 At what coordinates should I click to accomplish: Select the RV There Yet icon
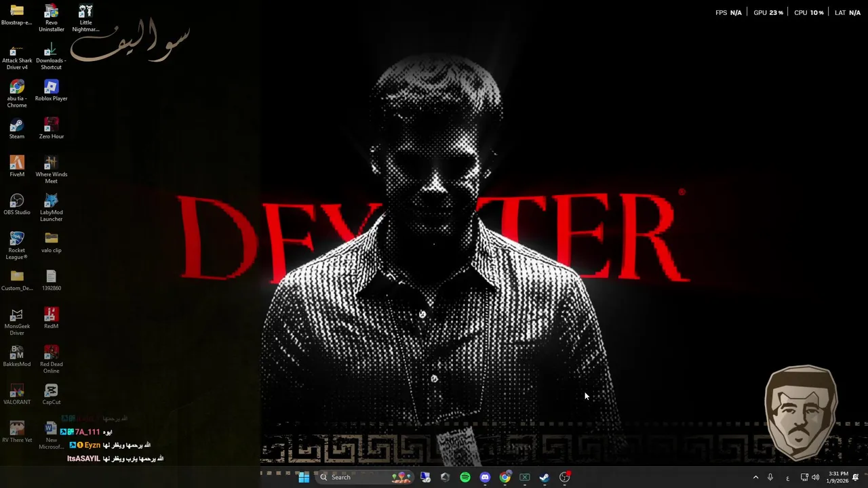click(17, 432)
